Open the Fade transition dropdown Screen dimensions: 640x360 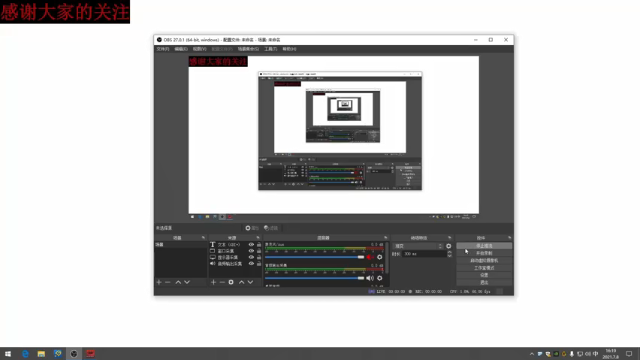418,246
